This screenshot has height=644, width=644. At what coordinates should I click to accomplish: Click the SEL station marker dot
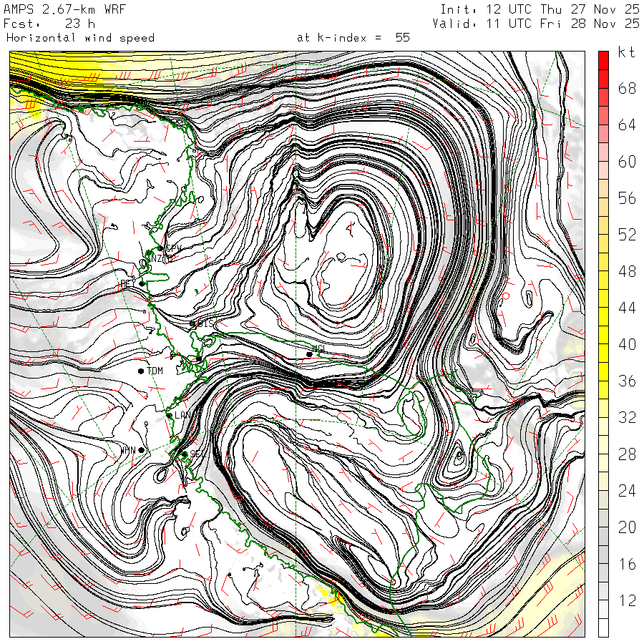[185, 454]
